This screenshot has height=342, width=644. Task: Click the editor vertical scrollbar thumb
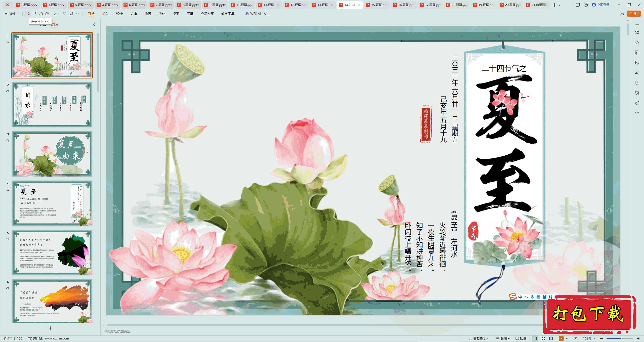coord(628,29)
